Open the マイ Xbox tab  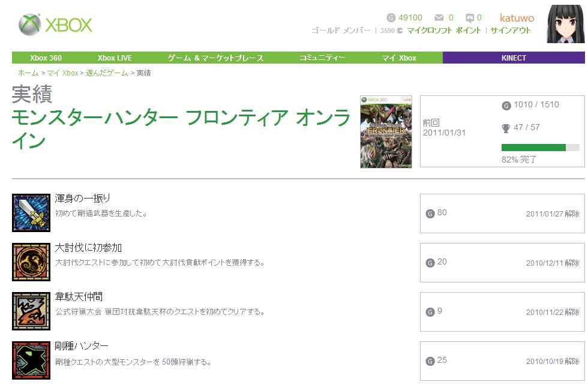coord(399,58)
